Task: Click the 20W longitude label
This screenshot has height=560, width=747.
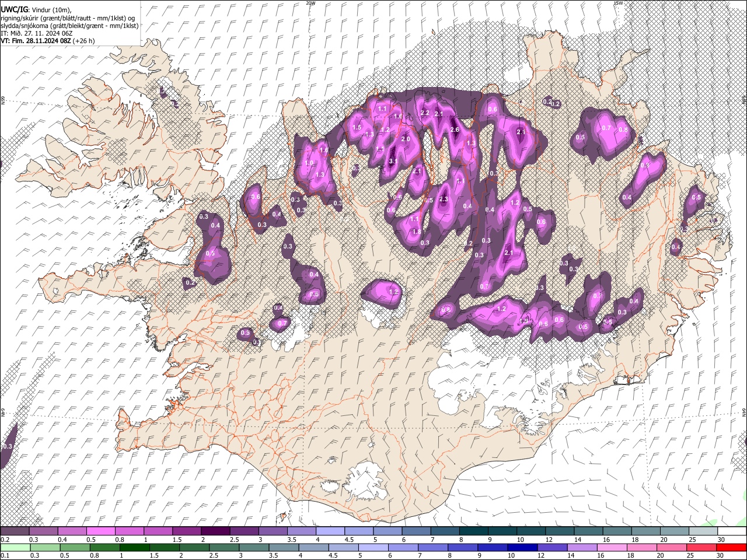Action: coord(310,3)
